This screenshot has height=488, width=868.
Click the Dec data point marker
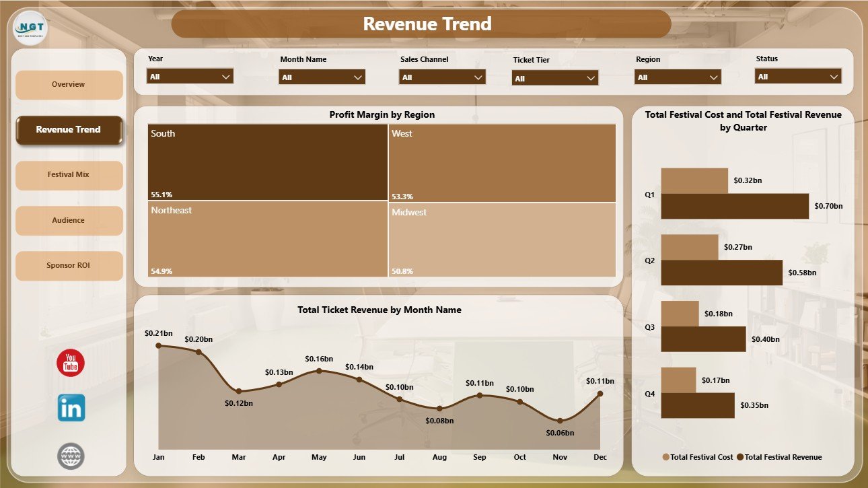tap(600, 394)
